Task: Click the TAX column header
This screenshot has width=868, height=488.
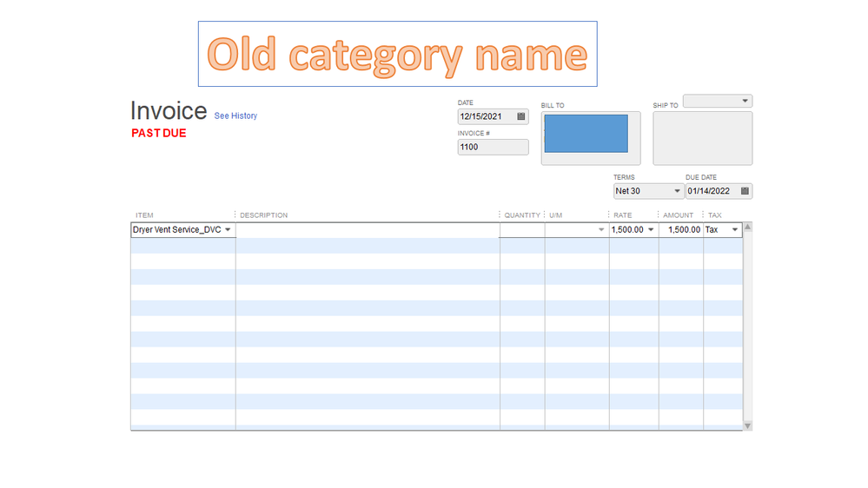Action: pos(715,215)
